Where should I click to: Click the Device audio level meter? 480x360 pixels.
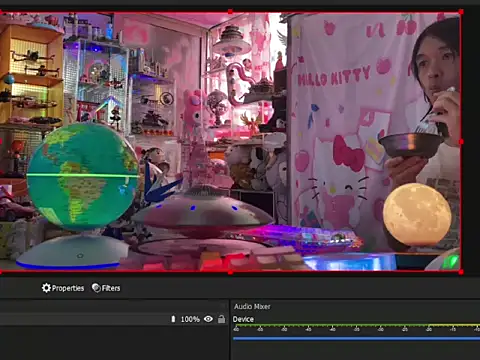click(x=356, y=325)
